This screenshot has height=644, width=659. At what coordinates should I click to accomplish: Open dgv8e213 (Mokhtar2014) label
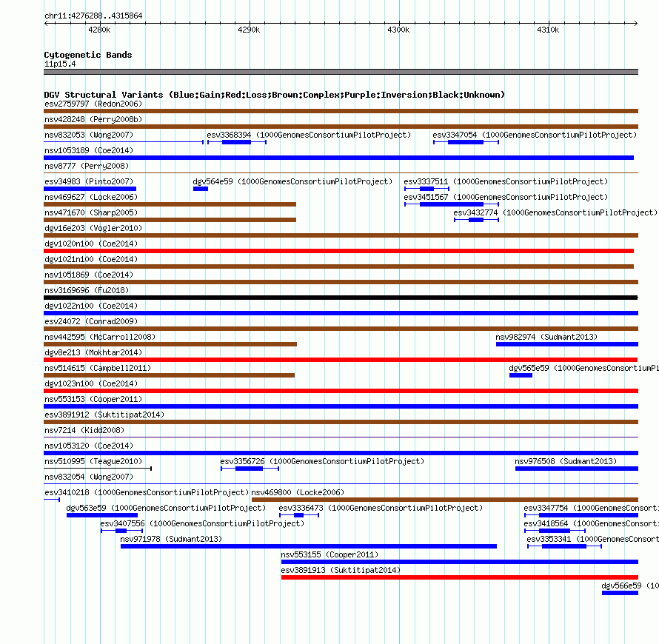click(x=93, y=352)
